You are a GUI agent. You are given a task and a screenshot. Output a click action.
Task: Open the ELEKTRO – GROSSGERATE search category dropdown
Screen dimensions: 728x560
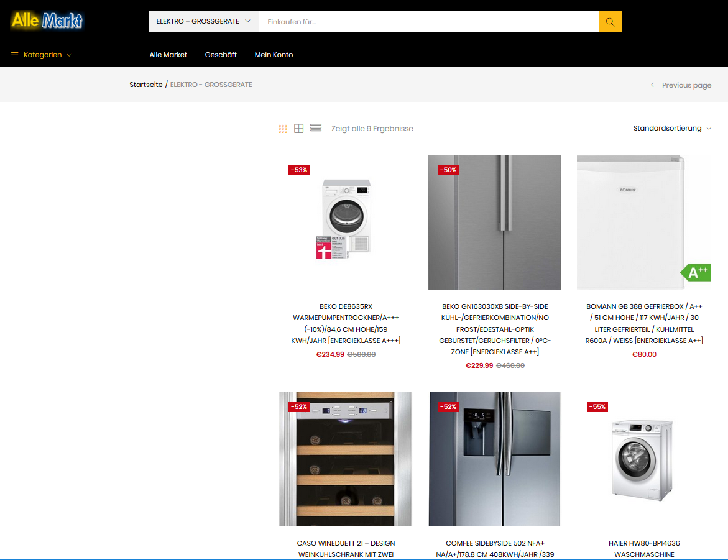pos(203,21)
